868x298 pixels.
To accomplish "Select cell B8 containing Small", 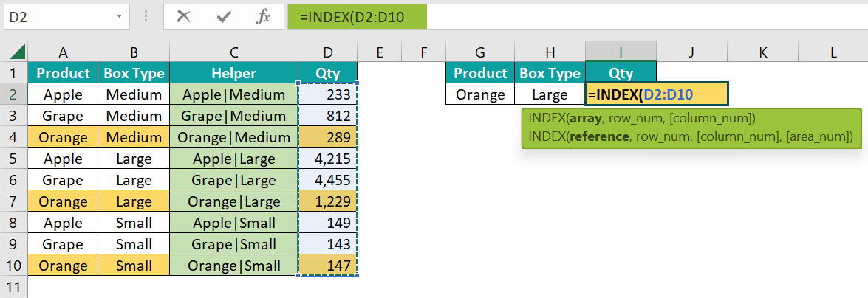I will click(134, 222).
